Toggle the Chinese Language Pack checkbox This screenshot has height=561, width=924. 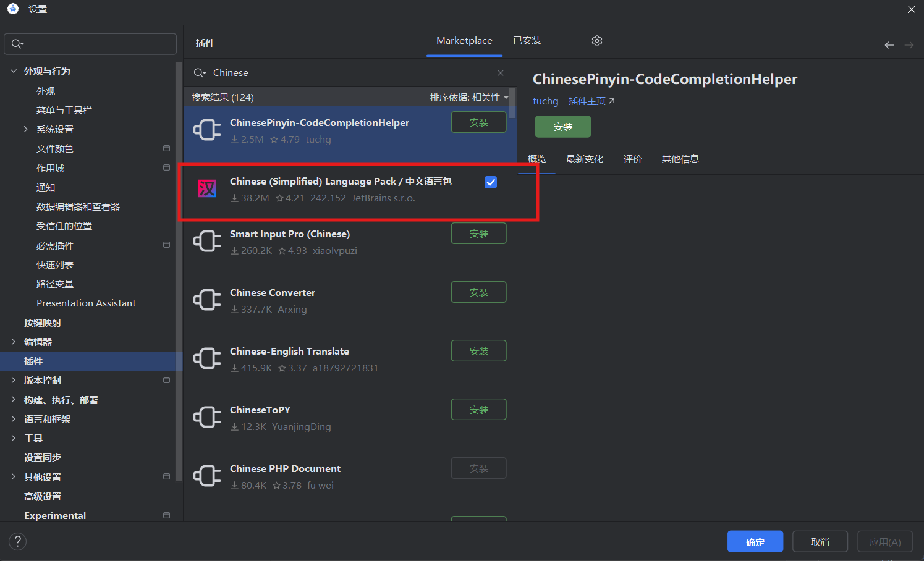coord(491,182)
